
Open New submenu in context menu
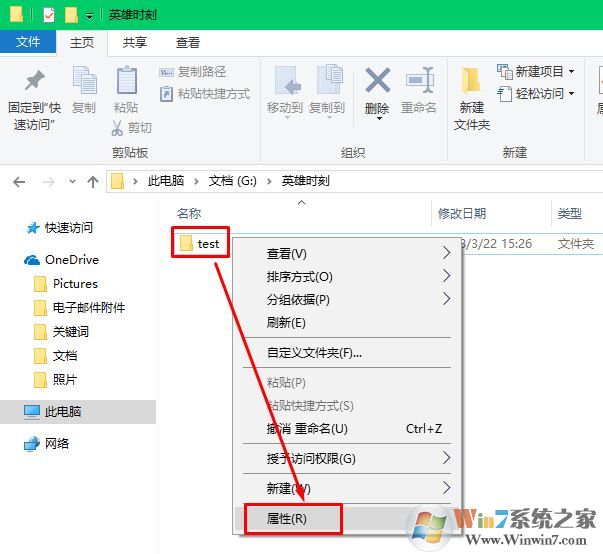tap(346, 488)
